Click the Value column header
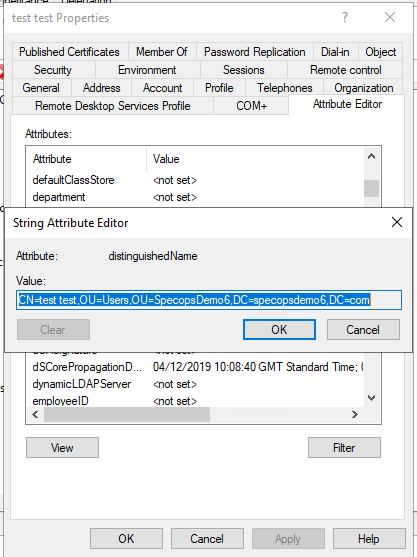The width and height of the screenshot is (417, 557). pyautogui.click(x=255, y=159)
